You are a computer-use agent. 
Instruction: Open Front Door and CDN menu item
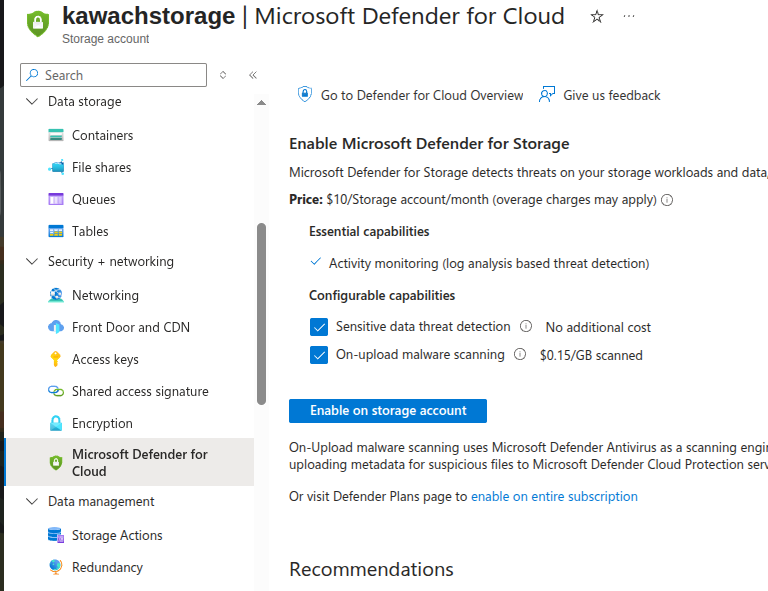(130, 327)
